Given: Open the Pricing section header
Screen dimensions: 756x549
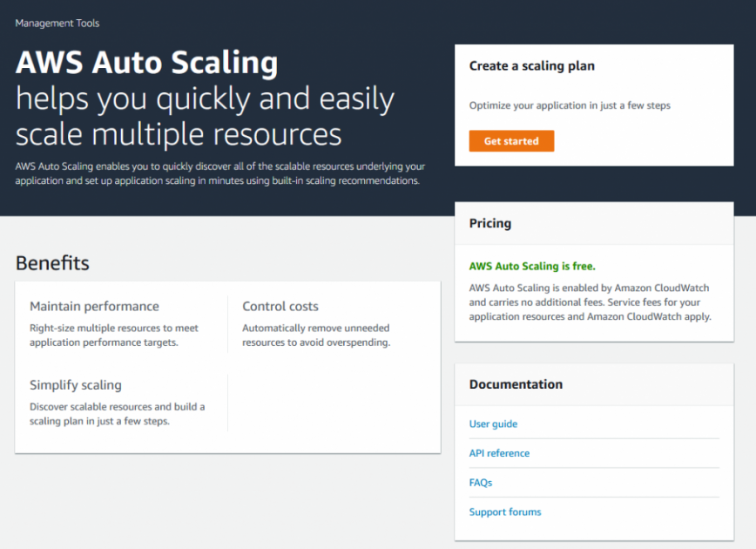Looking at the screenshot, I should 489,223.
